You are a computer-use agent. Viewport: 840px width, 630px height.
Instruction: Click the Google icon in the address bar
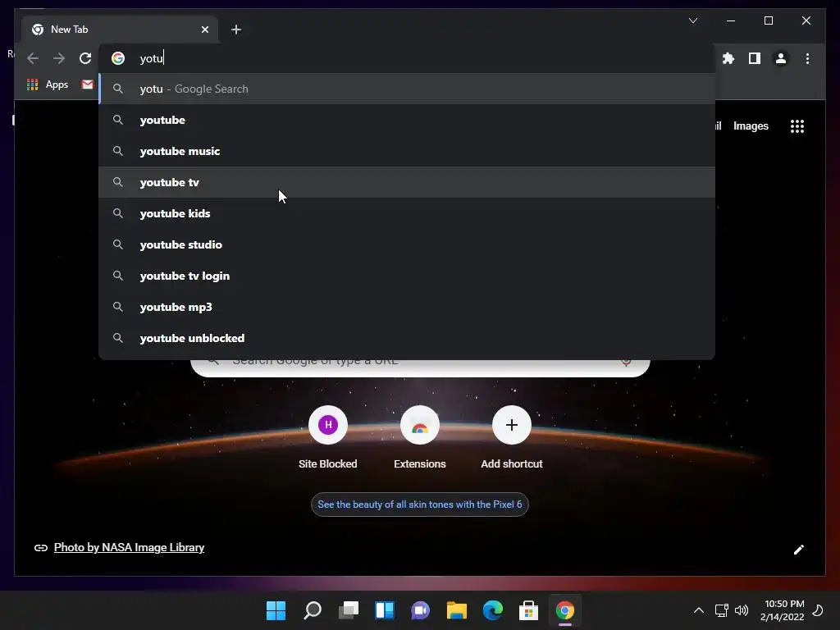tap(118, 58)
